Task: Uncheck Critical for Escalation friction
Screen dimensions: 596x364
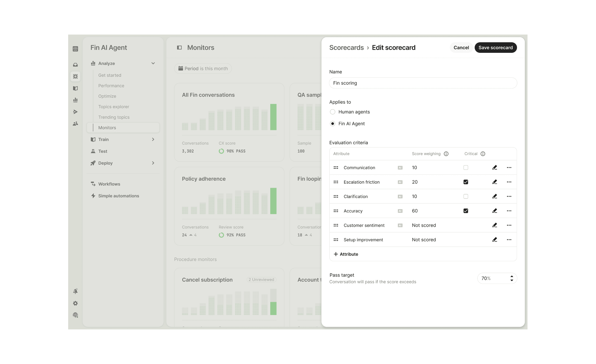Action: pos(466,182)
